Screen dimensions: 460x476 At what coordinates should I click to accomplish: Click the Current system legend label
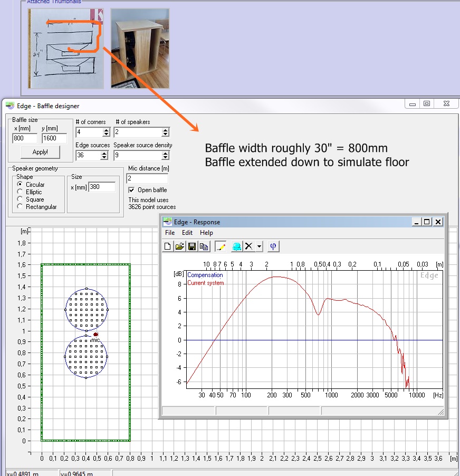coord(206,283)
